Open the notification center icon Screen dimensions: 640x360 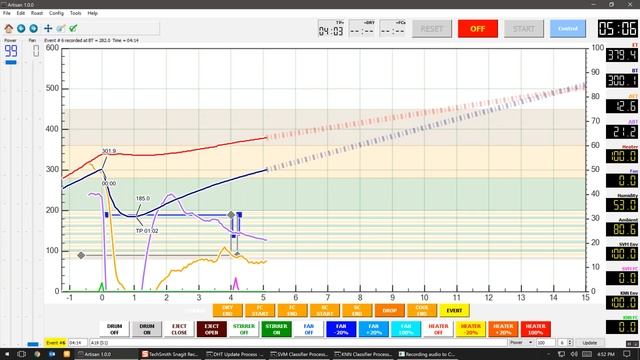point(627,354)
